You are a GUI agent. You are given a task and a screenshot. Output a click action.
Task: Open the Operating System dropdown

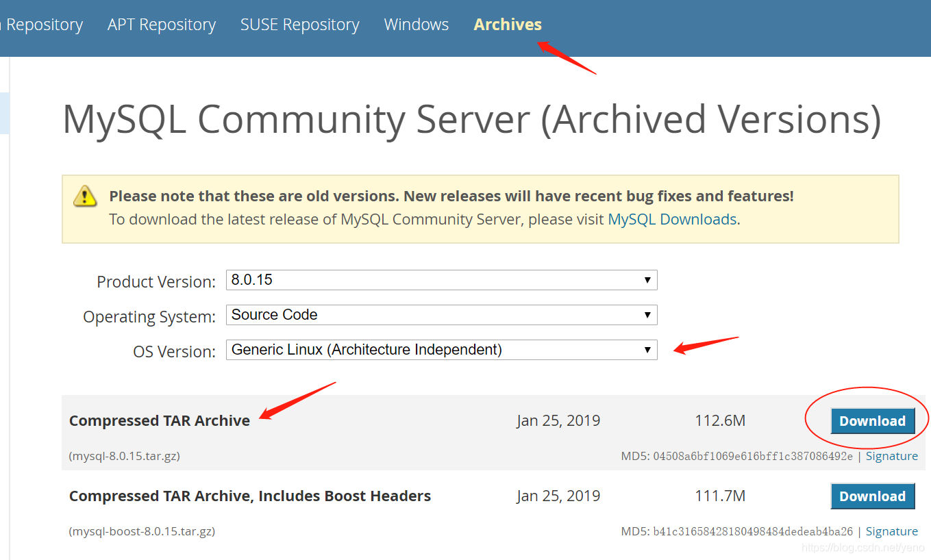442,315
